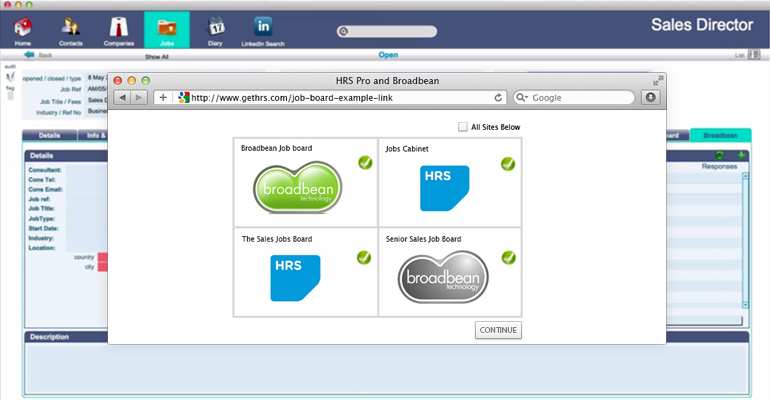
Task: Click the main toolbar search field
Action: 387,31
